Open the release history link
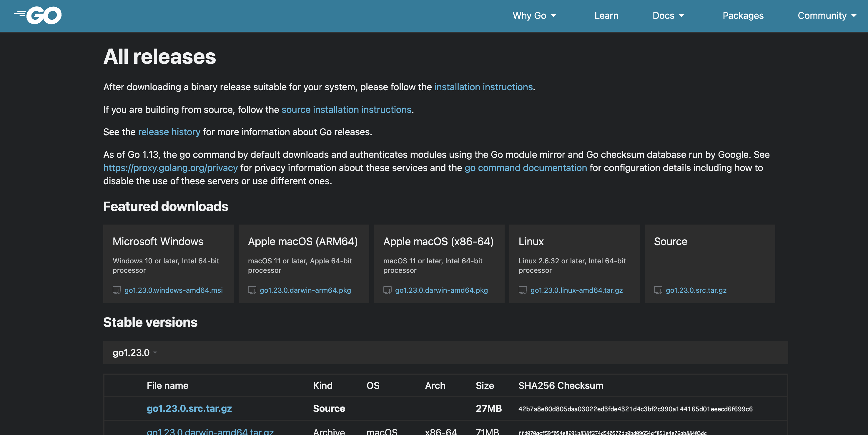Screen dimensions: 868x435 click(169, 132)
